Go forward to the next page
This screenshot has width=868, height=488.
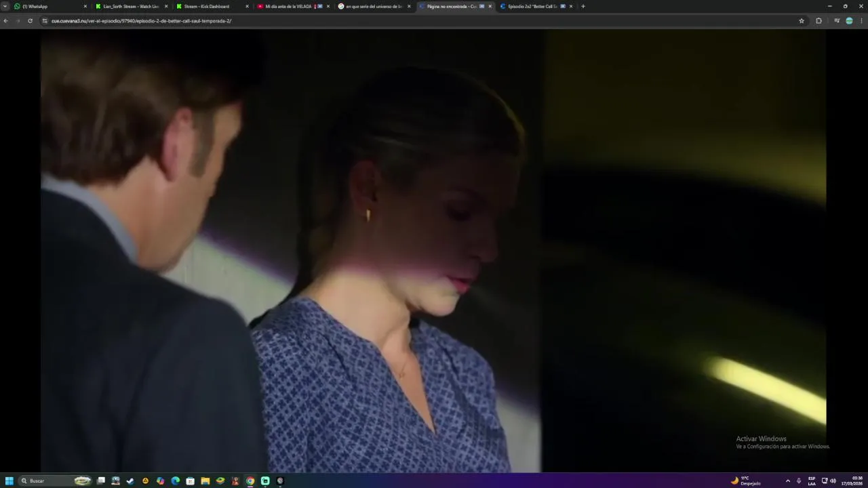coord(18,21)
